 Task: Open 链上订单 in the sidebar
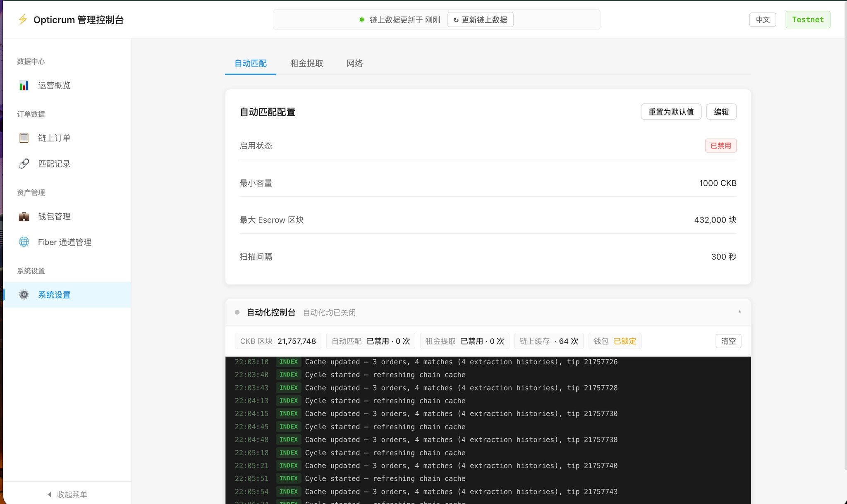(x=67, y=138)
